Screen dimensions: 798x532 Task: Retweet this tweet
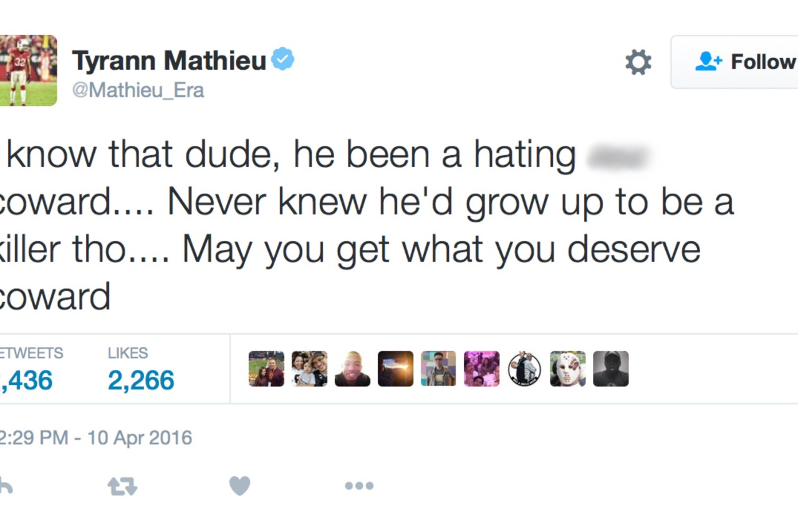(122, 486)
